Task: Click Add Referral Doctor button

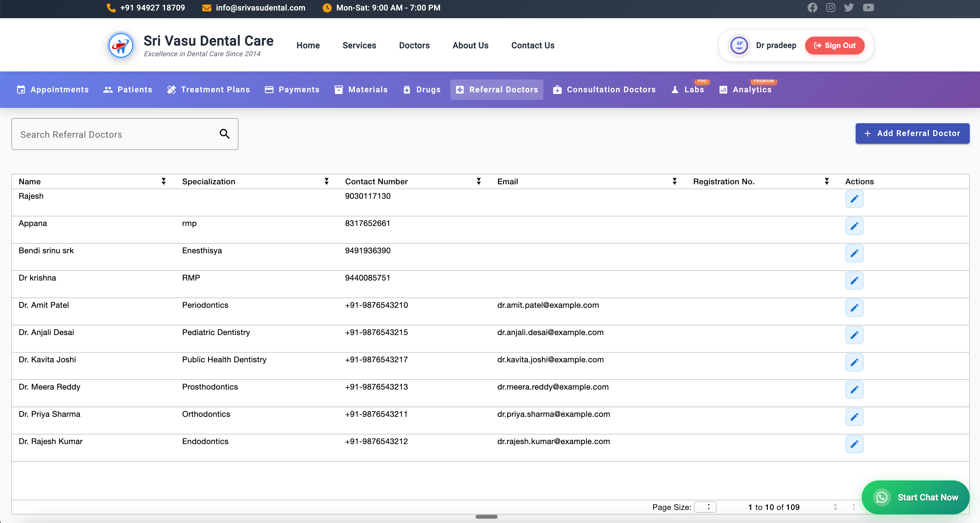Action: pyautogui.click(x=912, y=133)
